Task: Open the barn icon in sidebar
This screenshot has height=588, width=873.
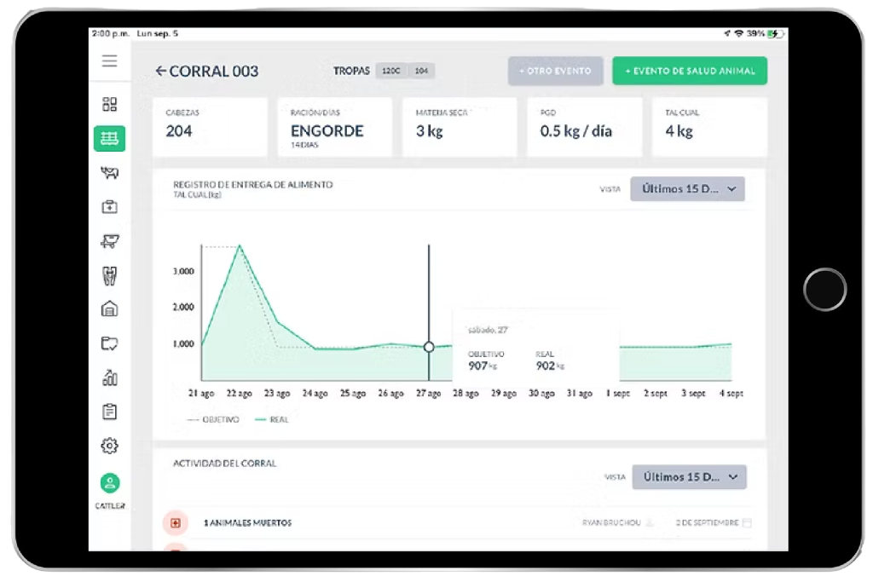Action: coord(109,308)
